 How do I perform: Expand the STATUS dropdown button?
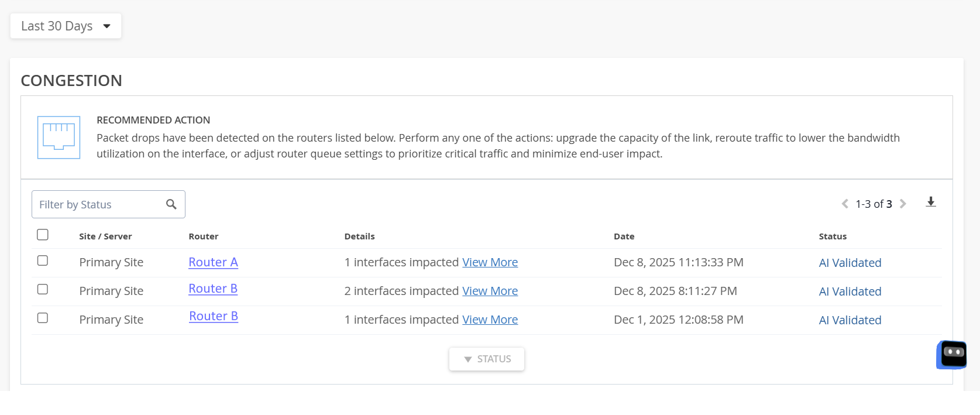(x=487, y=359)
